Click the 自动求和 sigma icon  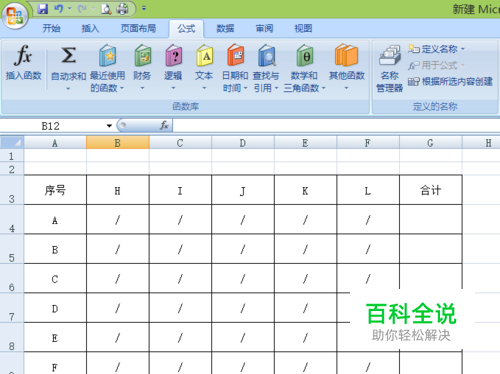point(68,55)
